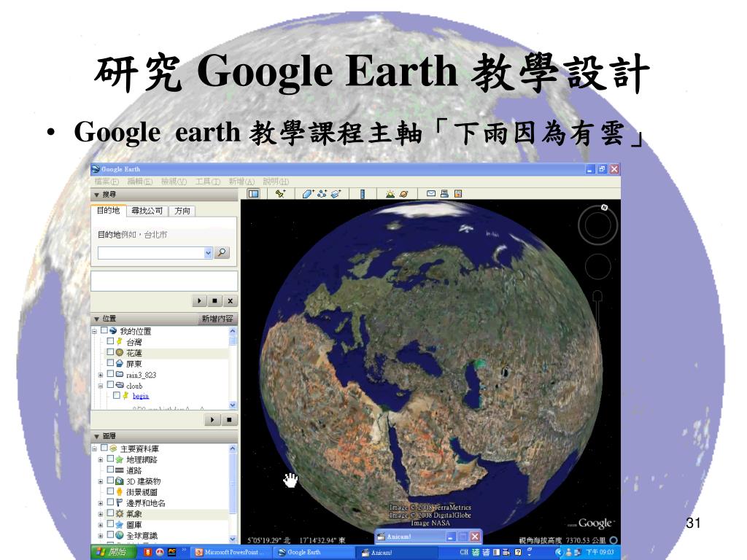Click the Google Earth title bar icon
Viewport: 747px width, 560px height.
pyautogui.click(x=96, y=169)
